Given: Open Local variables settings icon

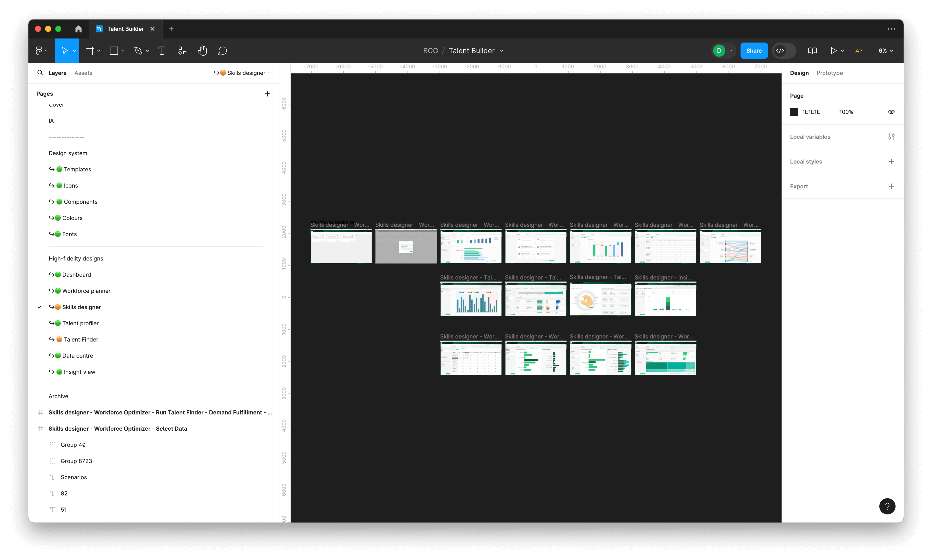Looking at the screenshot, I should tap(891, 137).
